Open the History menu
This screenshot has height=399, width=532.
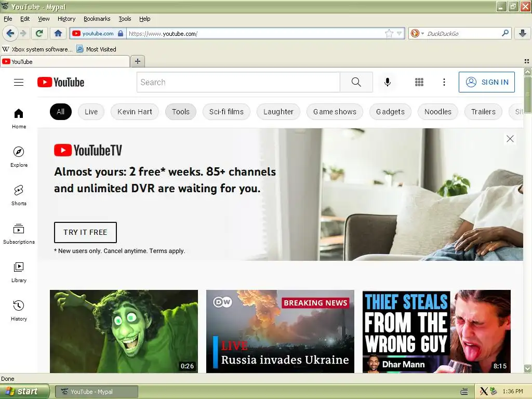pyautogui.click(x=66, y=19)
